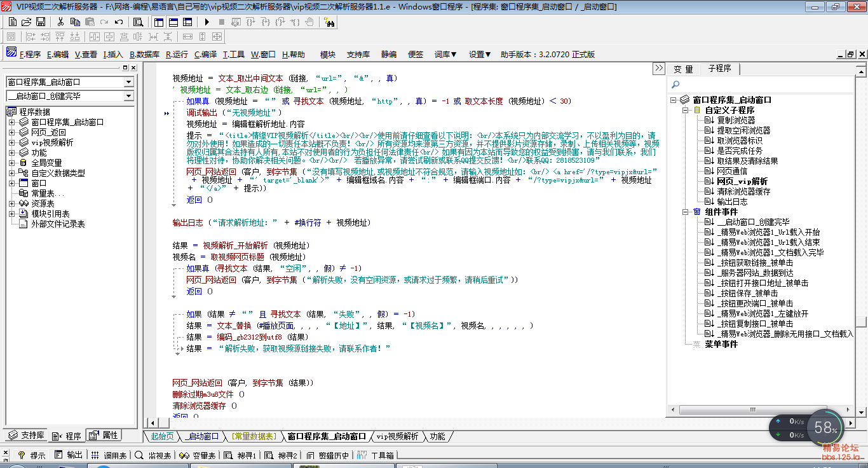Click the Find/search document toolbar icon

pyautogui.click(x=138, y=22)
